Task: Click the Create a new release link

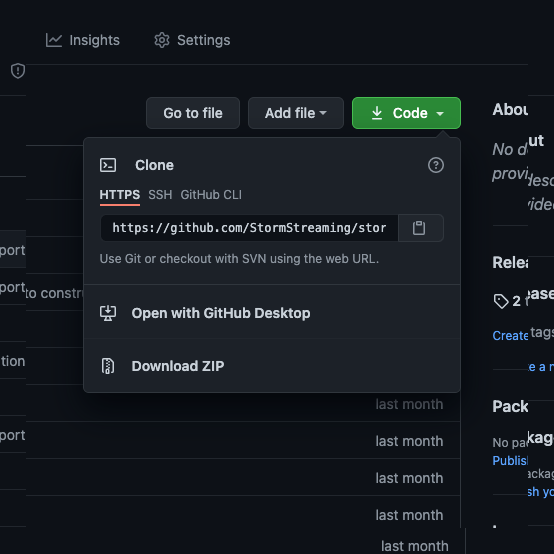Action: 510,336
